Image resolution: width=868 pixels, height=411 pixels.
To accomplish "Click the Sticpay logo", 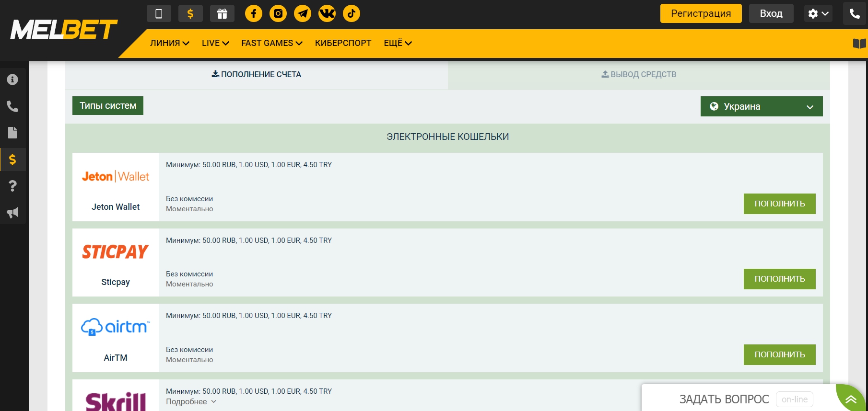I will pos(116,251).
